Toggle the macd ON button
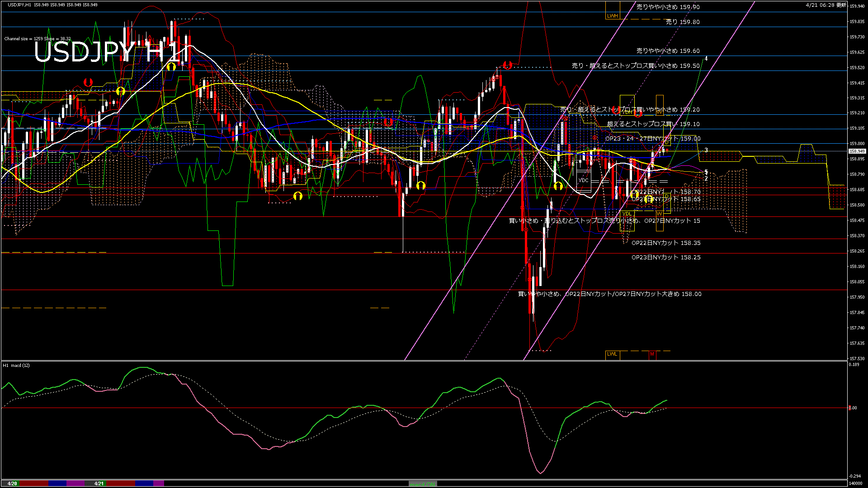Viewport: 868px width, 488px height. point(423,483)
